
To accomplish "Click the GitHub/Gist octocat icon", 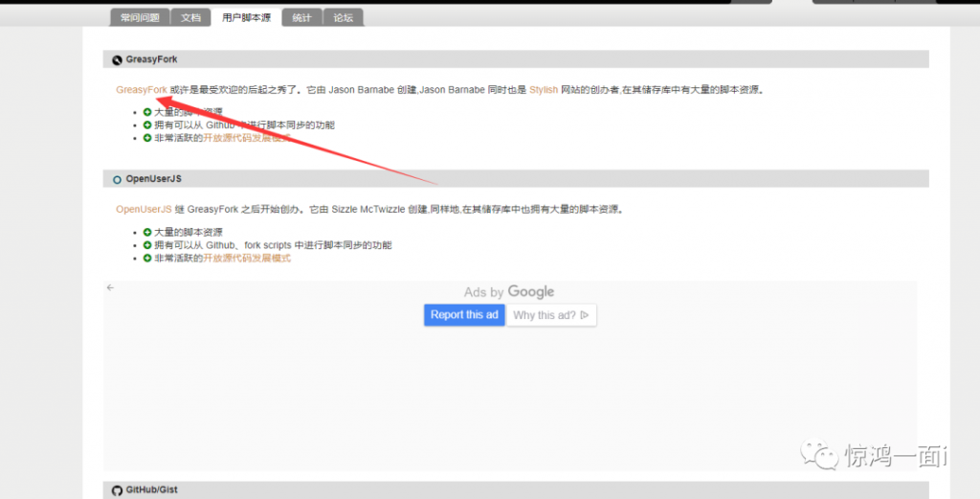I will pos(117,489).
